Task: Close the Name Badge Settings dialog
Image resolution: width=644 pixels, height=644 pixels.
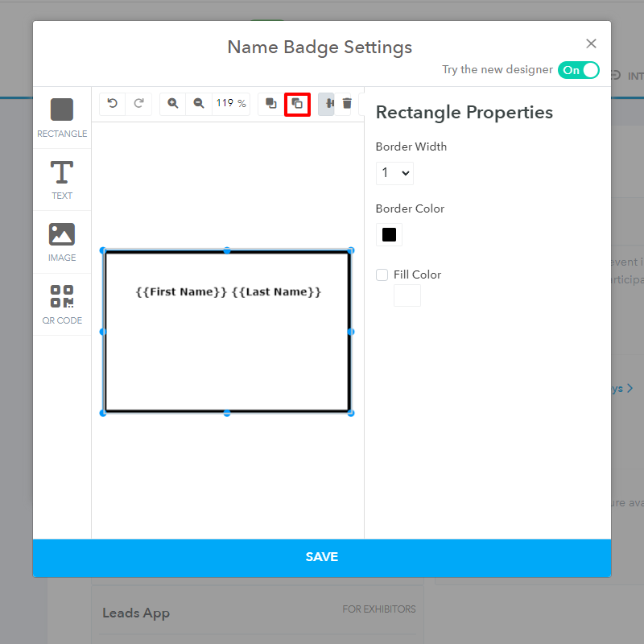Action: [591, 44]
